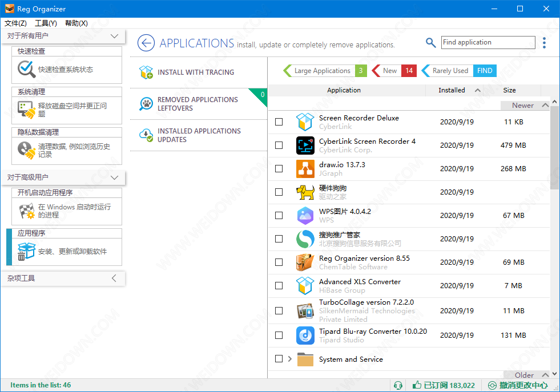Sort the list by the Application column

(x=344, y=90)
